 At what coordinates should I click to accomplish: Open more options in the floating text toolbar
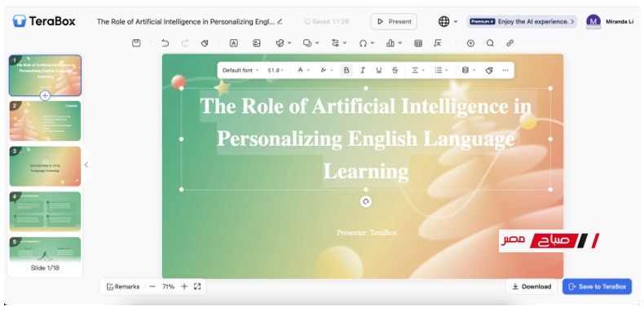tap(505, 70)
